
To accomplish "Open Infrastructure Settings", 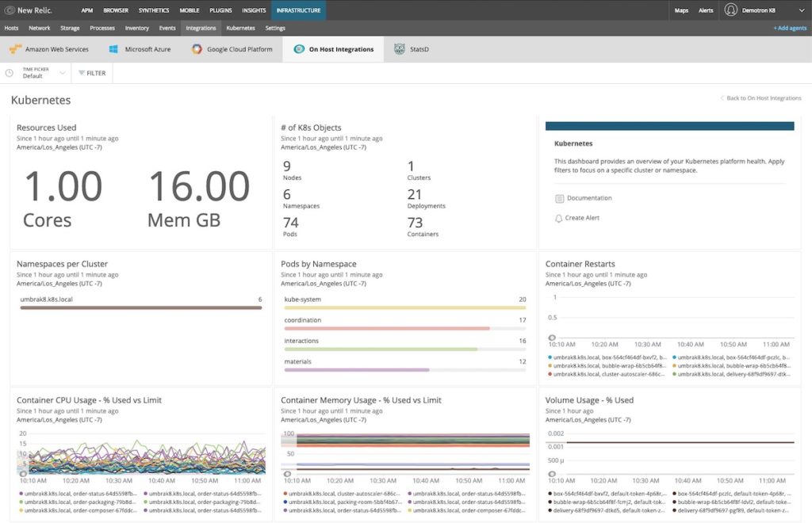I will tap(275, 28).
